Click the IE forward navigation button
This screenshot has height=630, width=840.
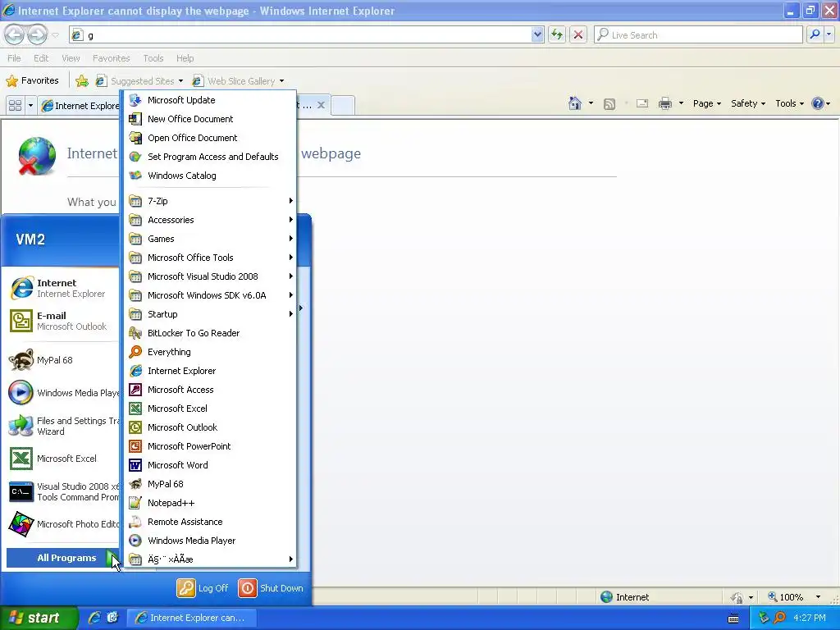pyautogui.click(x=36, y=34)
